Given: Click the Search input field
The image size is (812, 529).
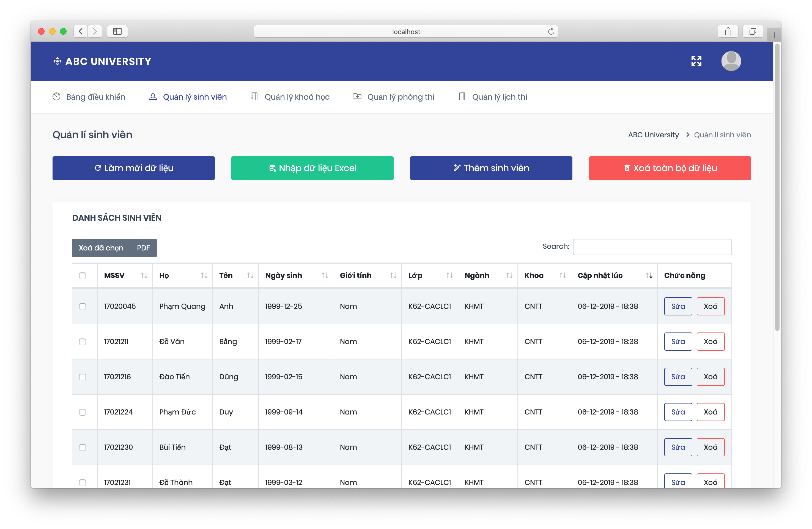Looking at the screenshot, I should point(652,247).
